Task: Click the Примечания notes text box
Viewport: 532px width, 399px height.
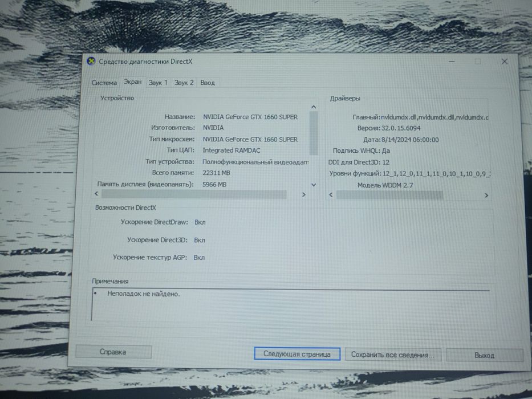Action: pos(290,305)
